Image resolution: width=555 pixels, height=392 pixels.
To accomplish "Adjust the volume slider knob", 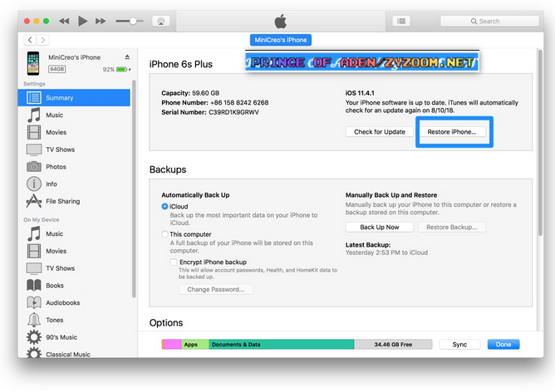I will pos(133,22).
